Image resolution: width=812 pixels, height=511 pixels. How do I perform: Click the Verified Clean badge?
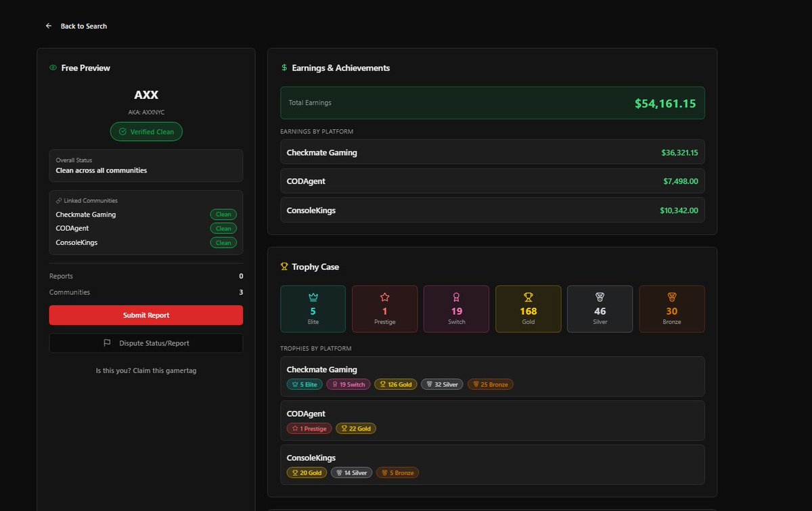[146, 132]
